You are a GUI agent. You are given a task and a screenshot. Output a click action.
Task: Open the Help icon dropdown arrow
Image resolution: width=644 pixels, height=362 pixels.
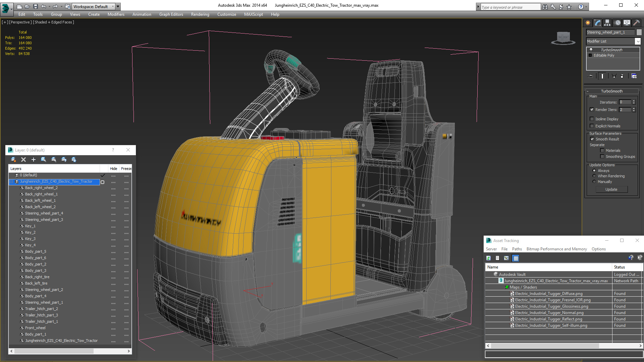tap(586, 7)
